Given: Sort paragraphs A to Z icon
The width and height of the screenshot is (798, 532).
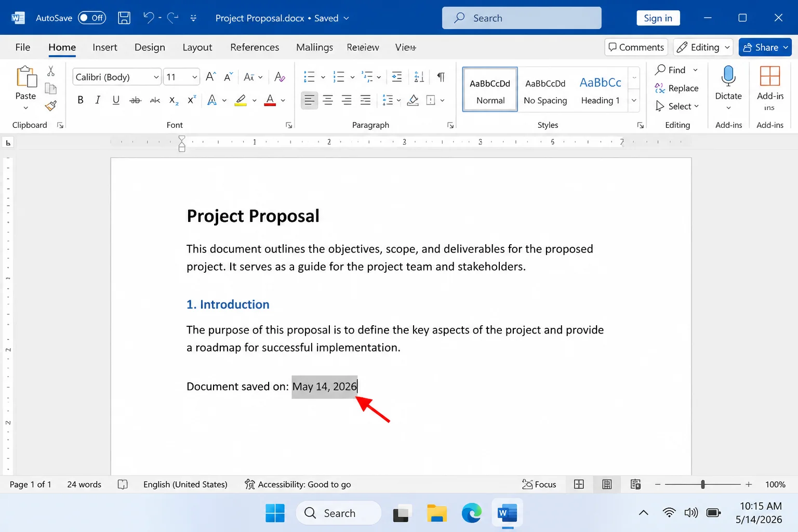Looking at the screenshot, I should (x=419, y=77).
